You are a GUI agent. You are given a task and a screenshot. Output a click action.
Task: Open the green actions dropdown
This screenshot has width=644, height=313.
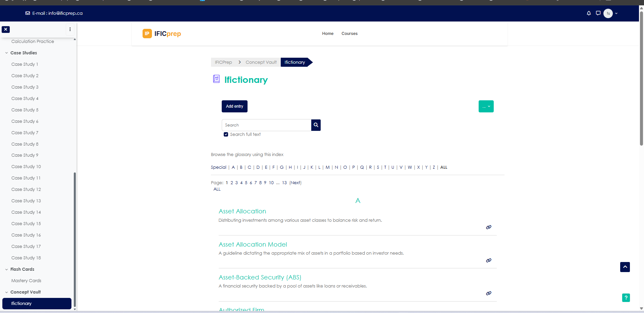click(486, 106)
